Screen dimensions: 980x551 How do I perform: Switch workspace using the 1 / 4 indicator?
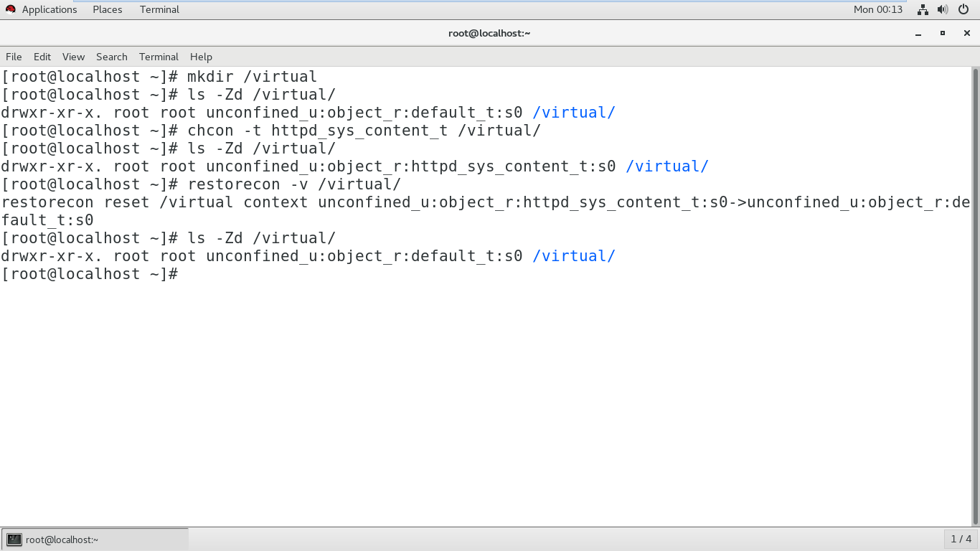click(x=961, y=539)
